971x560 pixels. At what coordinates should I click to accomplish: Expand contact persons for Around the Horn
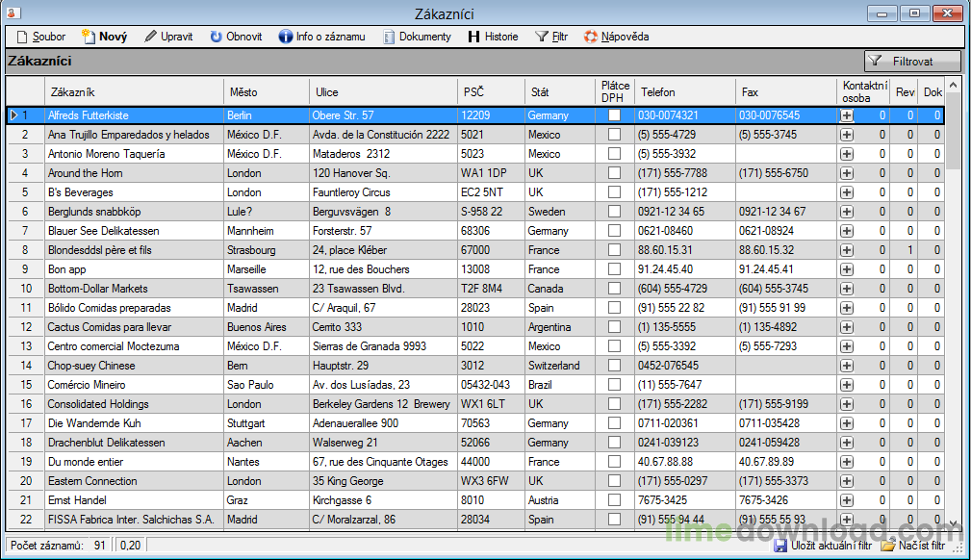coord(847,173)
